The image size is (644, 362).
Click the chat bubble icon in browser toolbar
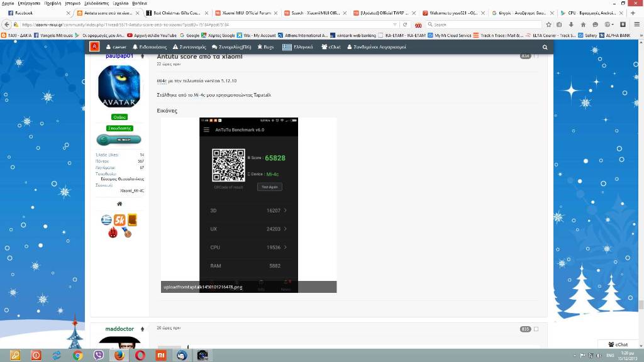[x=595, y=25]
